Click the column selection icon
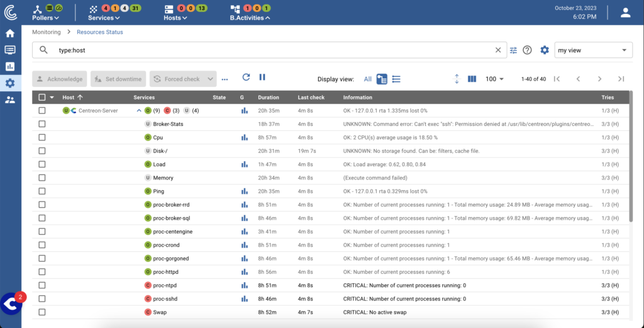This screenshot has height=328, width=644. click(472, 79)
